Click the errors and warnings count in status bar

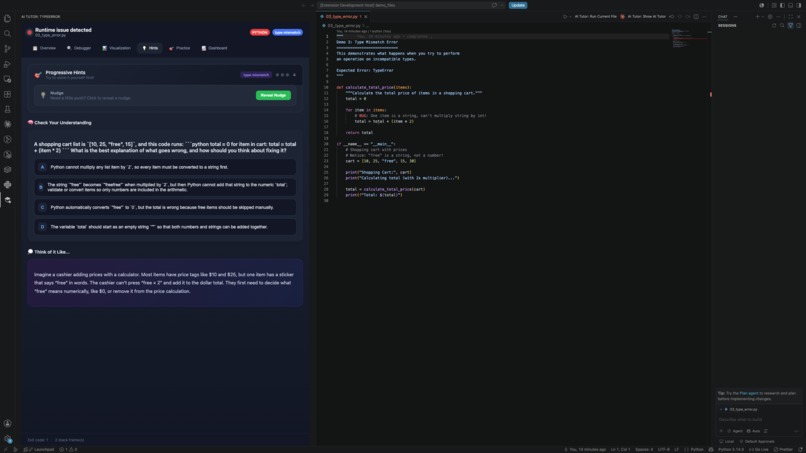68,449
